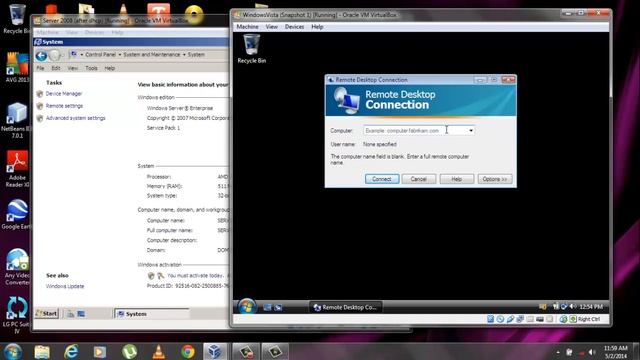Click Switch between windows quick launch icon
Screen dimensions: 640x360
click(x=278, y=307)
